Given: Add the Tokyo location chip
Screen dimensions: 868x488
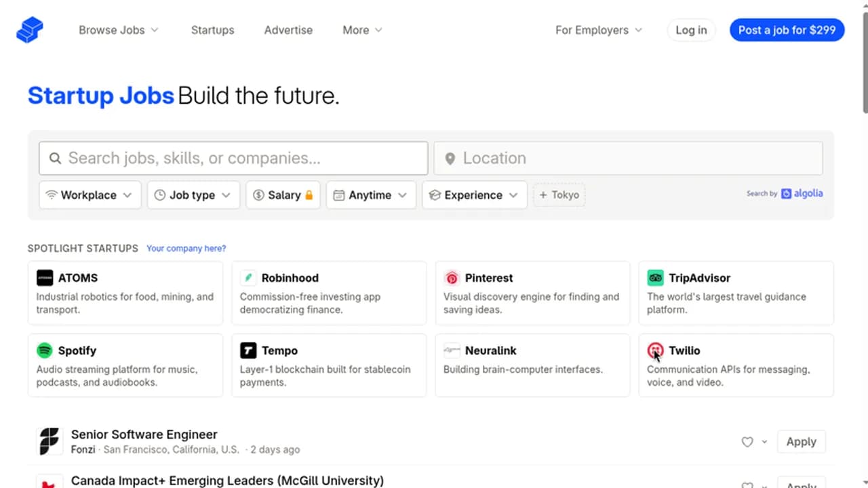Looking at the screenshot, I should click(x=559, y=195).
